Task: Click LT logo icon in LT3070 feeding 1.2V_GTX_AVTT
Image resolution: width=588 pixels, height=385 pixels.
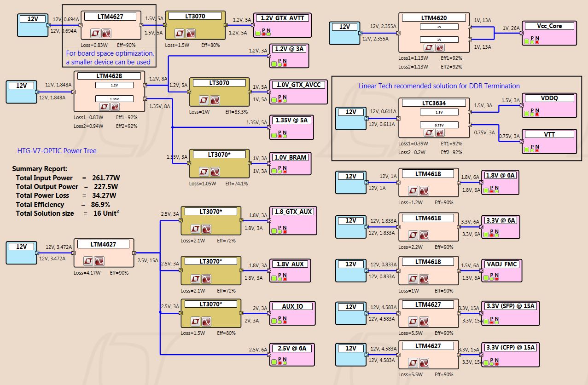Action: pyautogui.click(x=180, y=33)
